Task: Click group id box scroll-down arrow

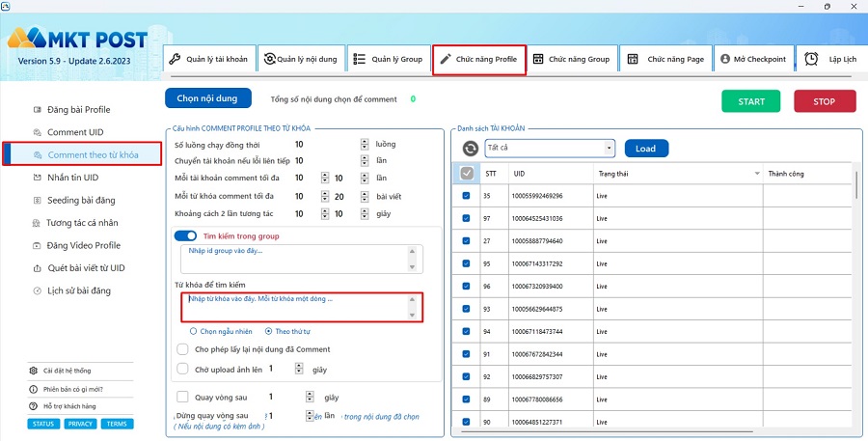Action: [x=412, y=267]
